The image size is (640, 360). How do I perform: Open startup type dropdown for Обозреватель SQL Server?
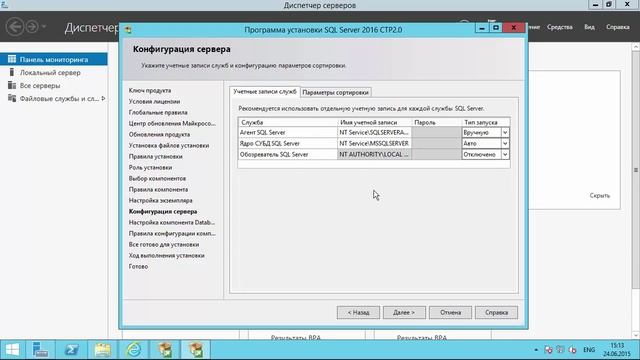pyautogui.click(x=505, y=155)
